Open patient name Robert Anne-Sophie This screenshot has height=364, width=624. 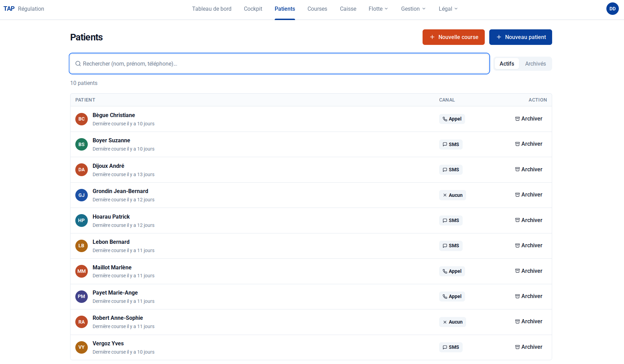118,318
